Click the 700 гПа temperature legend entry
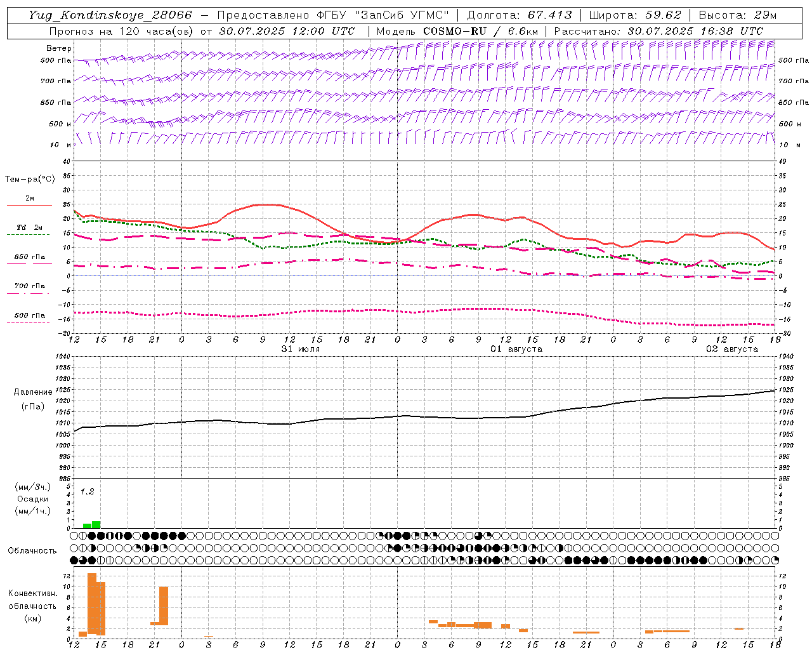The width and height of the screenshot is (812, 650). [29, 286]
